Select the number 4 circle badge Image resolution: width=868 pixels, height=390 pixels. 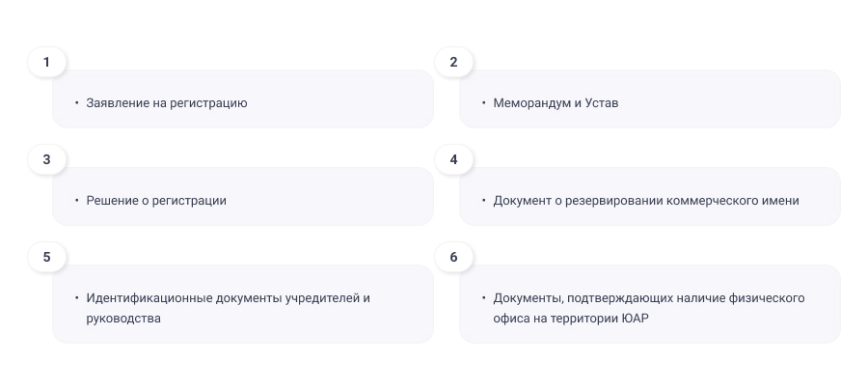tap(453, 159)
